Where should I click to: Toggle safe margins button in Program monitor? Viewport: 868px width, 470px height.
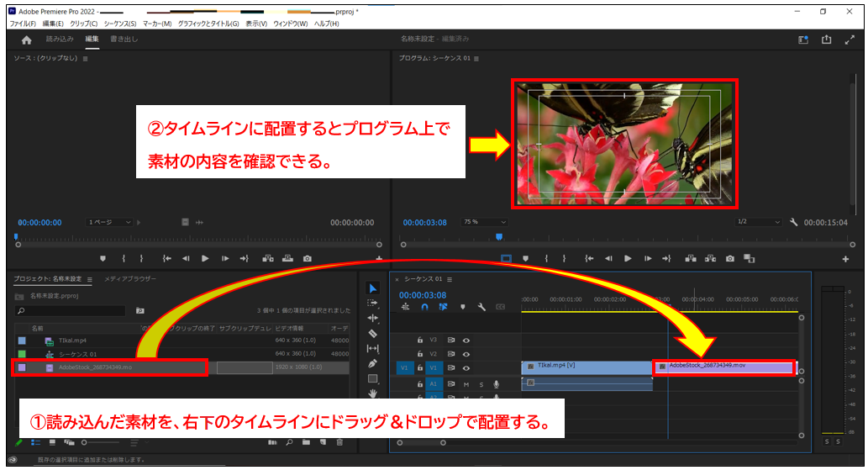pos(506,258)
